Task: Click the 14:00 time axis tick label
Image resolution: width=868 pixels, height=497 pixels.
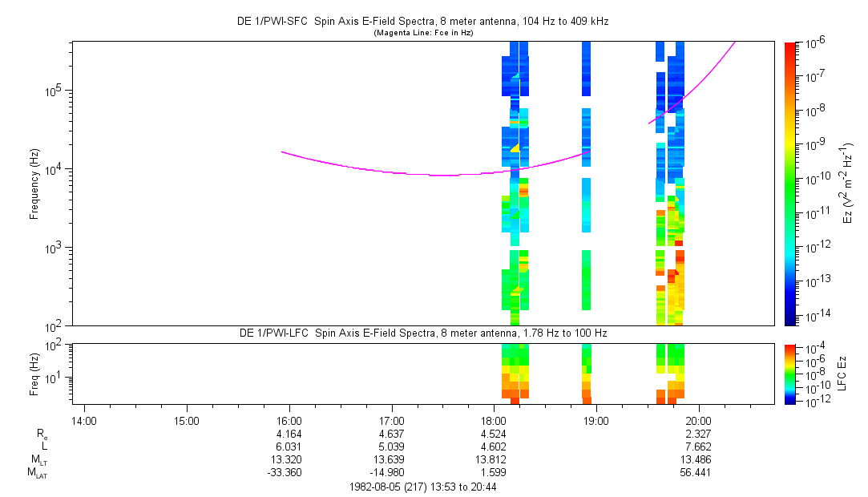Action: coord(84,420)
